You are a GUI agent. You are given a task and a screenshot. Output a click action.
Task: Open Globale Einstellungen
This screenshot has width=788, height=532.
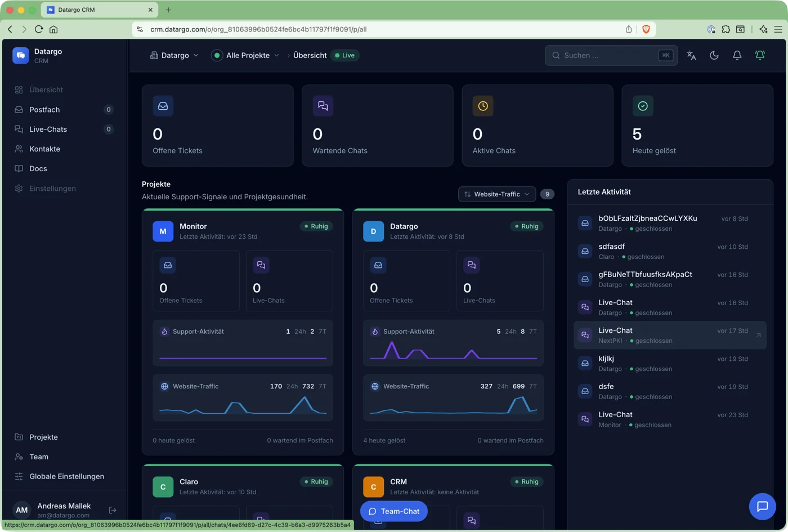pos(63,476)
